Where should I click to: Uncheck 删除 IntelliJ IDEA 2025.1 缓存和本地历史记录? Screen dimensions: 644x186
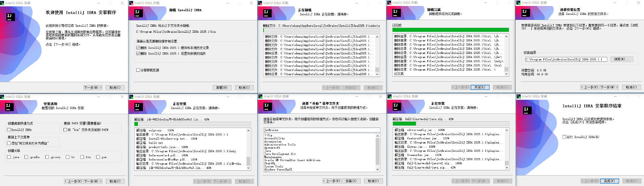138,48
